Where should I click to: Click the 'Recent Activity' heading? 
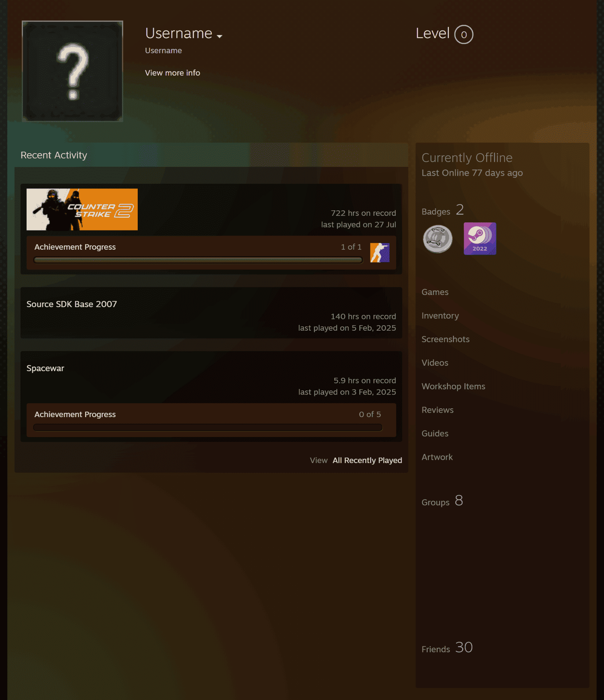(54, 155)
